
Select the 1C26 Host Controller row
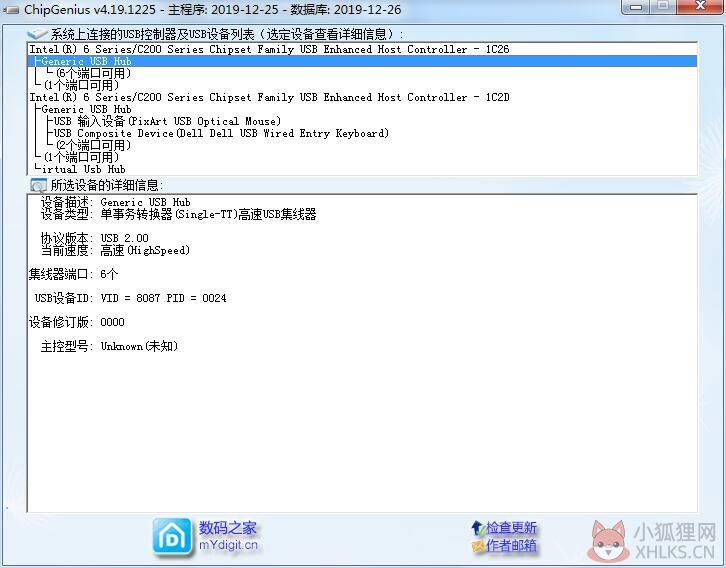click(x=363, y=49)
